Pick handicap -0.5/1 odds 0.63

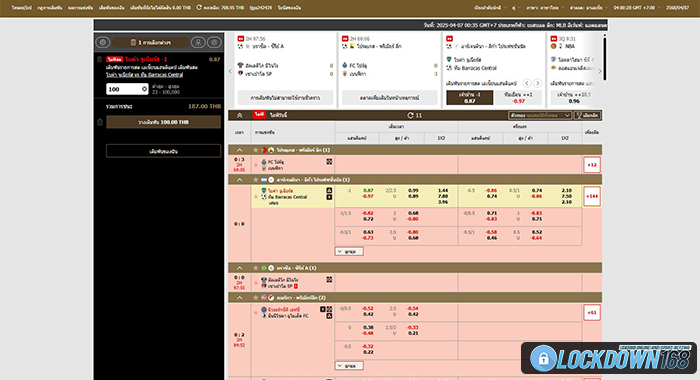point(368,232)
